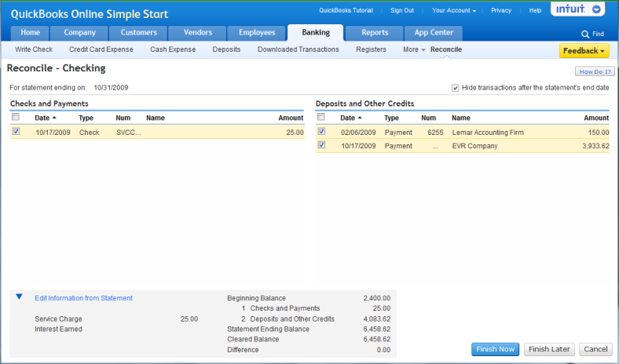Viewport: 619px width, 364px height.
Task: Collapse the Edit Information blue triangle
Action: tap(19, 297)
